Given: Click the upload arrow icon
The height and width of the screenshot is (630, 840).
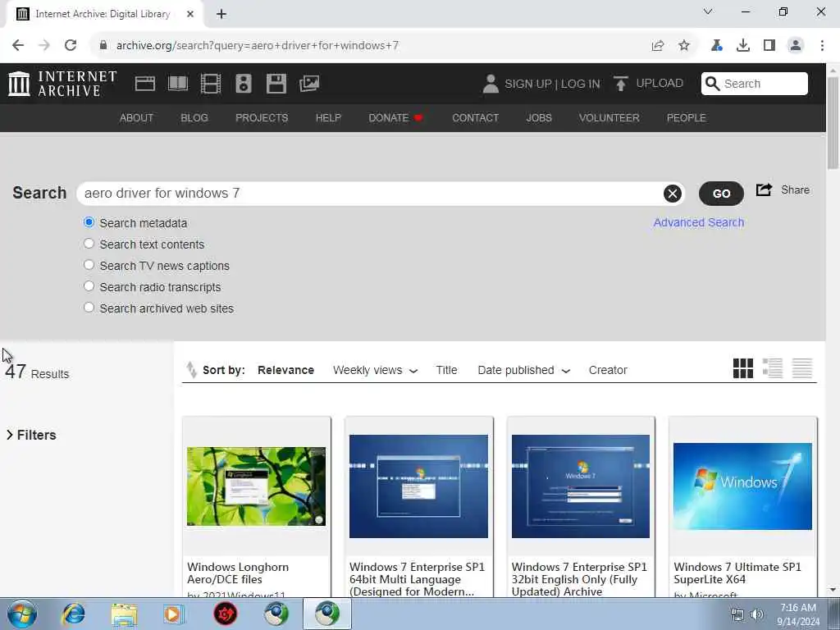Looking at the screenshot, I should (x=620, y=84).
